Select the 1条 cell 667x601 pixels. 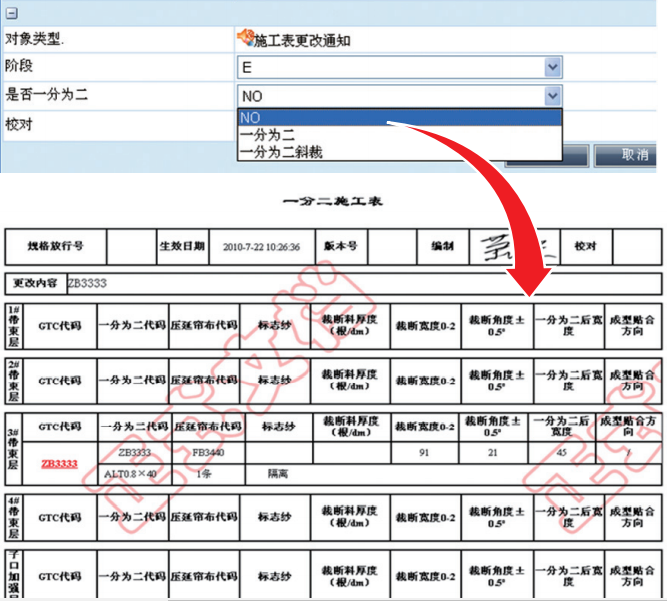(x=208, y=474)
